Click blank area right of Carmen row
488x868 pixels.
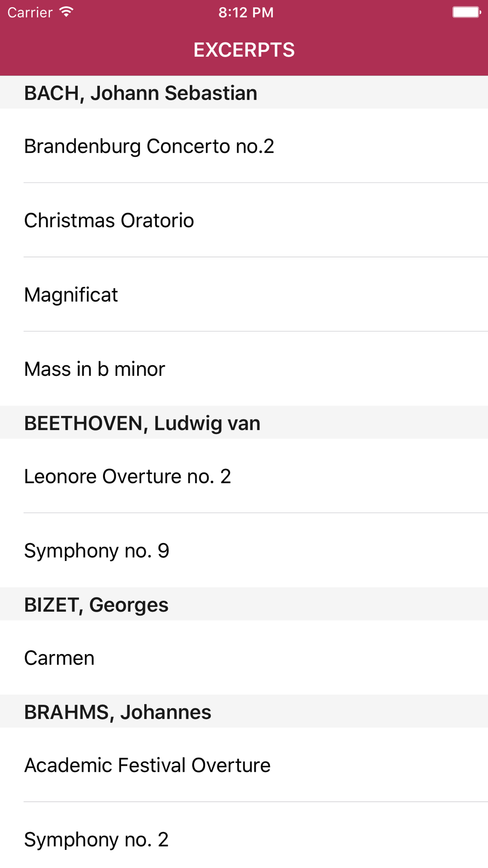coord(293,658)
